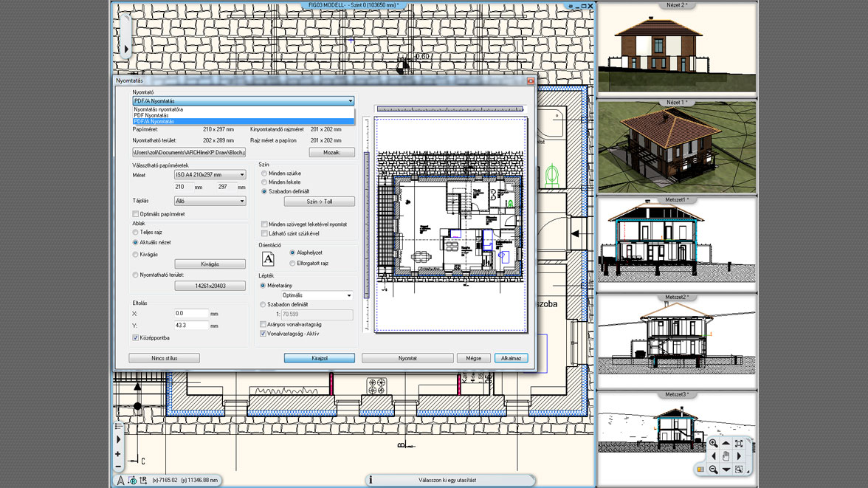Screen dimensions: 868x488
Task: Click the zoom out magnifier in navigation pad
Action: click(713, 470)
